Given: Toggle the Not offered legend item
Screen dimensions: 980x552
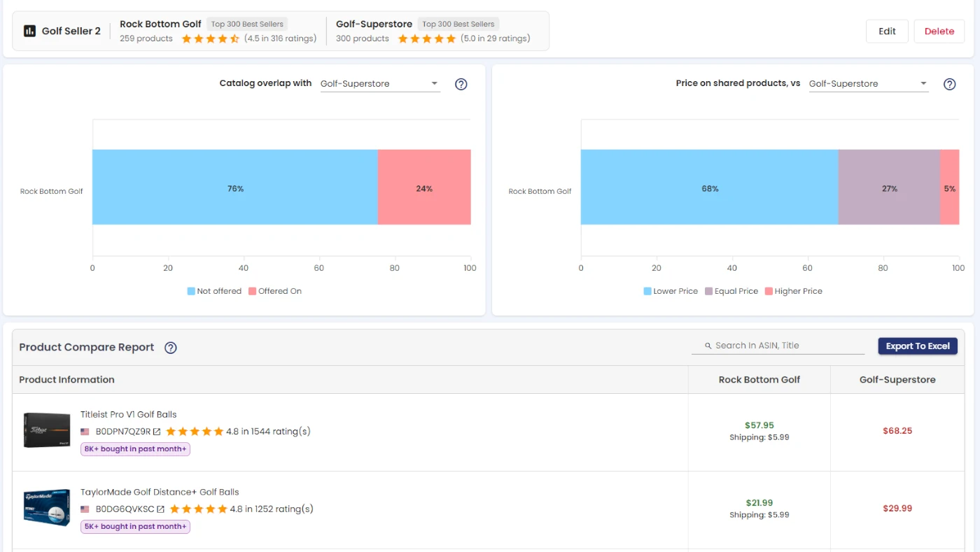Looking at the screenshot, I should 214,291.
